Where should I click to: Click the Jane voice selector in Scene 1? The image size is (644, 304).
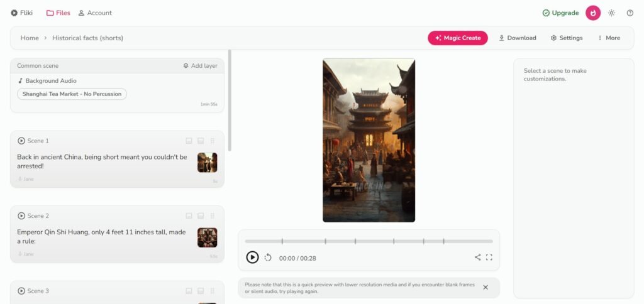25,179
